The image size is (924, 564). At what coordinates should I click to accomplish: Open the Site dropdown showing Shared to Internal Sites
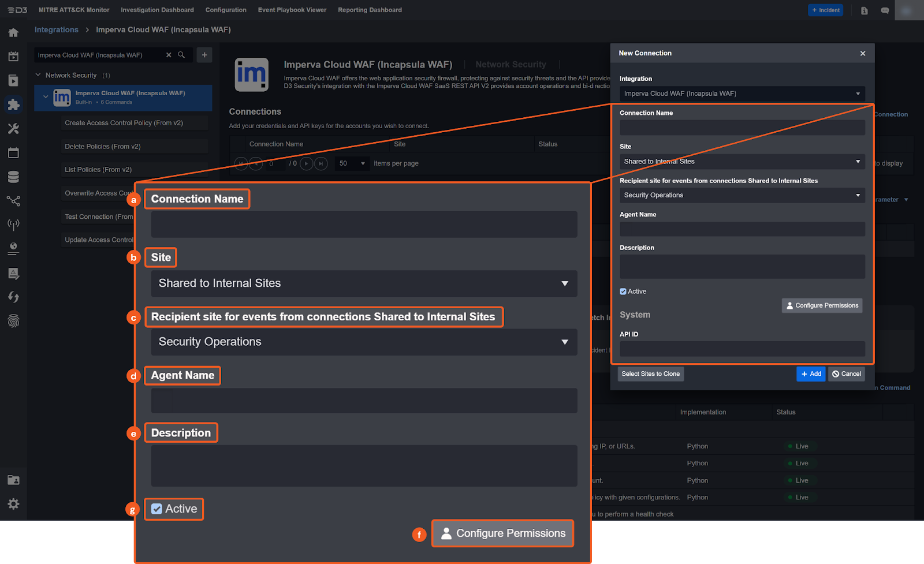(742, 162)
